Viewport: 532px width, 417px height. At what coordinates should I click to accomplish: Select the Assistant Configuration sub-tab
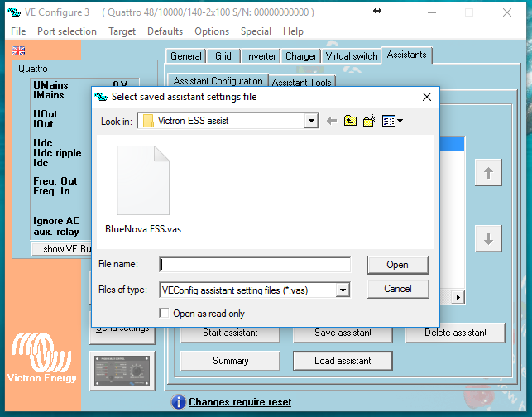click(x=218, y=81)
